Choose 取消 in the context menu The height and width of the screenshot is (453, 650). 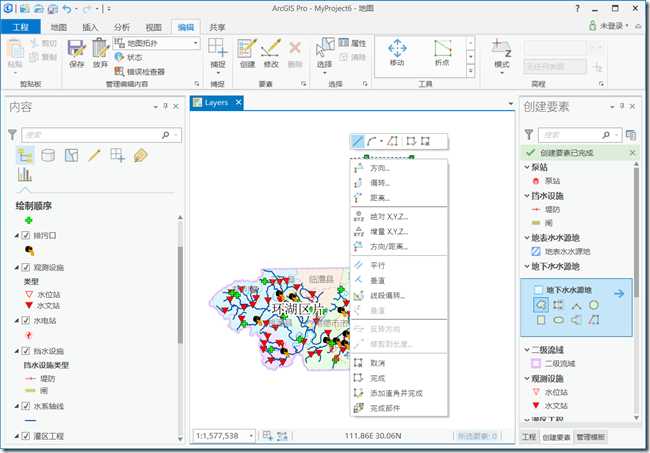click(399, 363)
